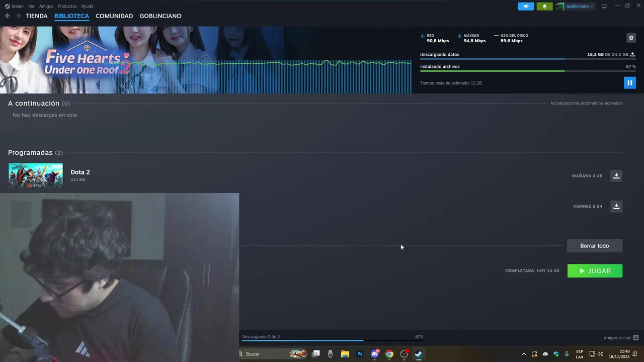Click the "Programadas (2)" heading
Screen dimensions: 644x362
(x=35, y=152)
